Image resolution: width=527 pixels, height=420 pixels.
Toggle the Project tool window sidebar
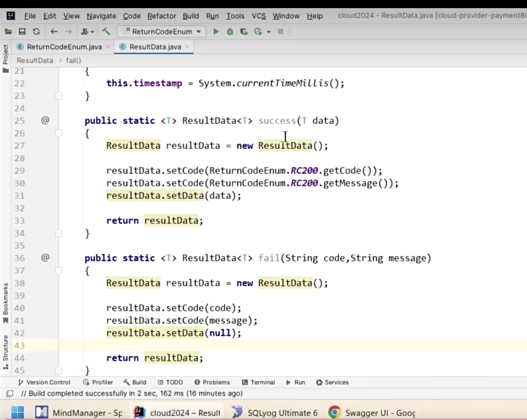pos(6,58)
